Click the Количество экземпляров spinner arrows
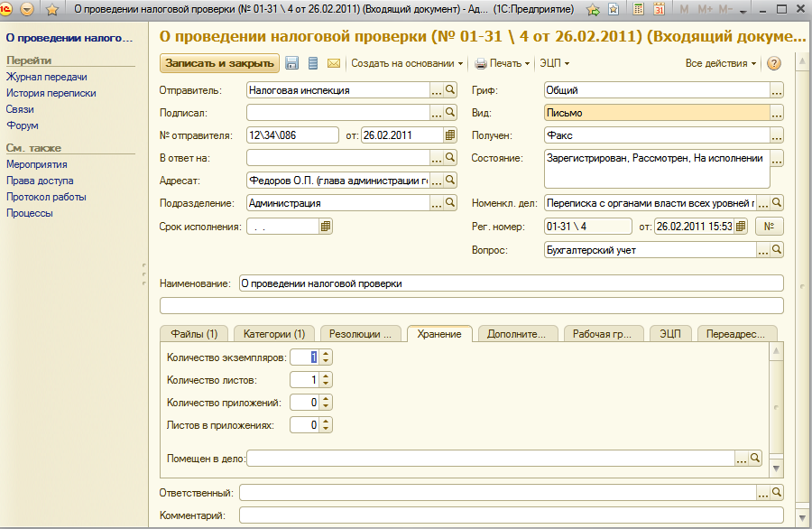This screenshot has height=529, width=812. pyautogui.click(x=325, y=357)
